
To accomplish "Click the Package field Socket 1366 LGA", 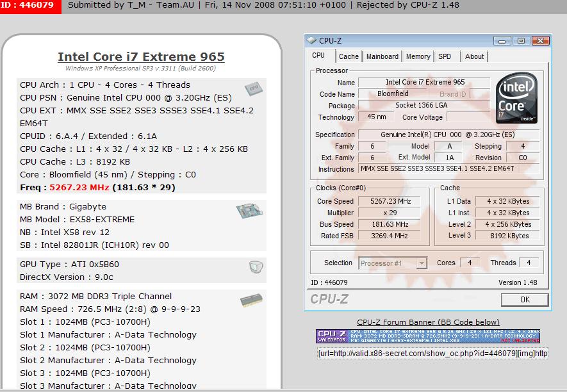I will coord(425,105).
